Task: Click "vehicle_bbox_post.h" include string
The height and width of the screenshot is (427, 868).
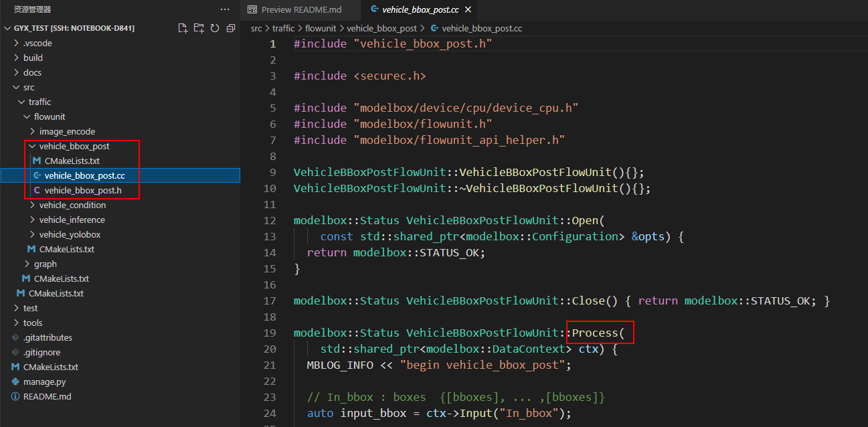Action: [x=423, y=44]
